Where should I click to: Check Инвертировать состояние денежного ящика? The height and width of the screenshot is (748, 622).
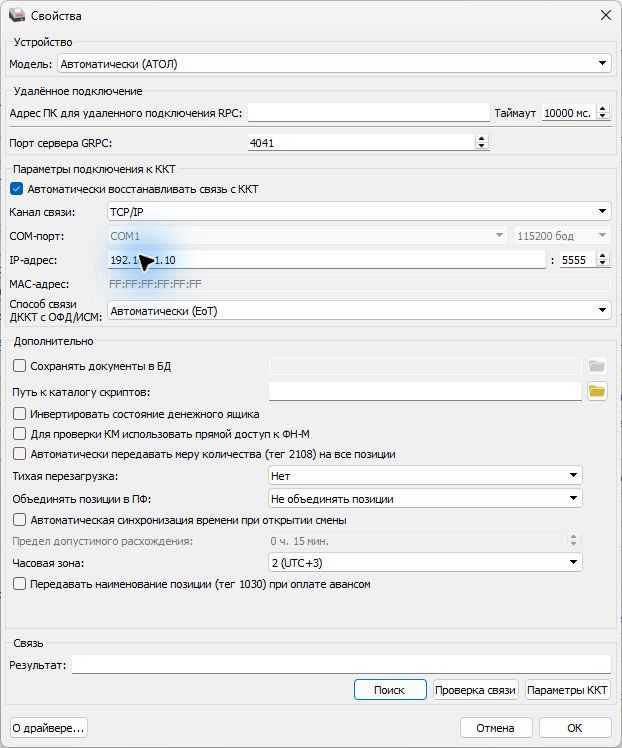tap(20, 414)
